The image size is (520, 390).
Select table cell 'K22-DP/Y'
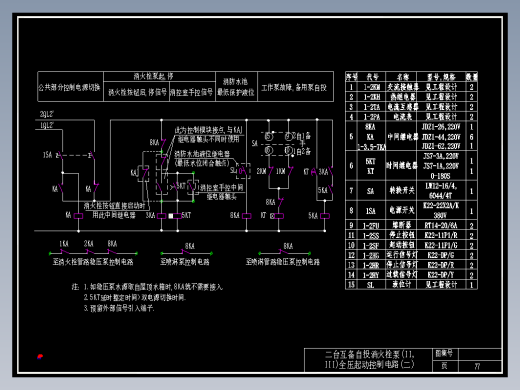[441, 275]
